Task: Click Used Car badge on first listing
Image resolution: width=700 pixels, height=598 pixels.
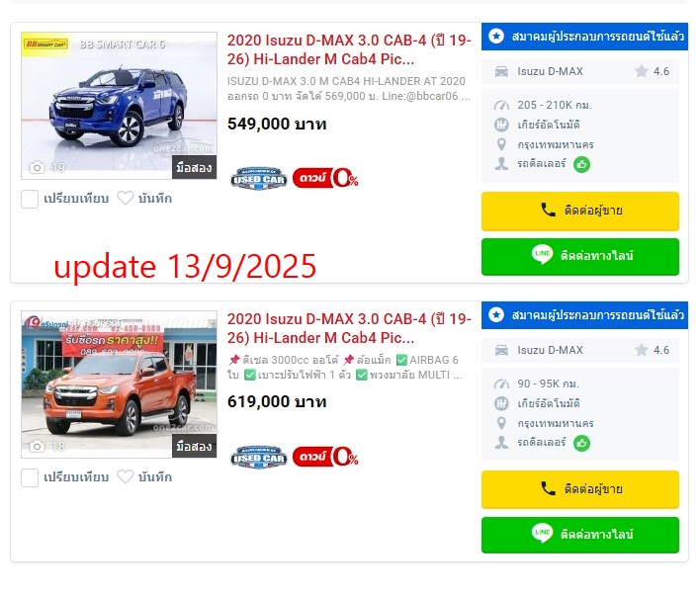Action: point(258,179)
